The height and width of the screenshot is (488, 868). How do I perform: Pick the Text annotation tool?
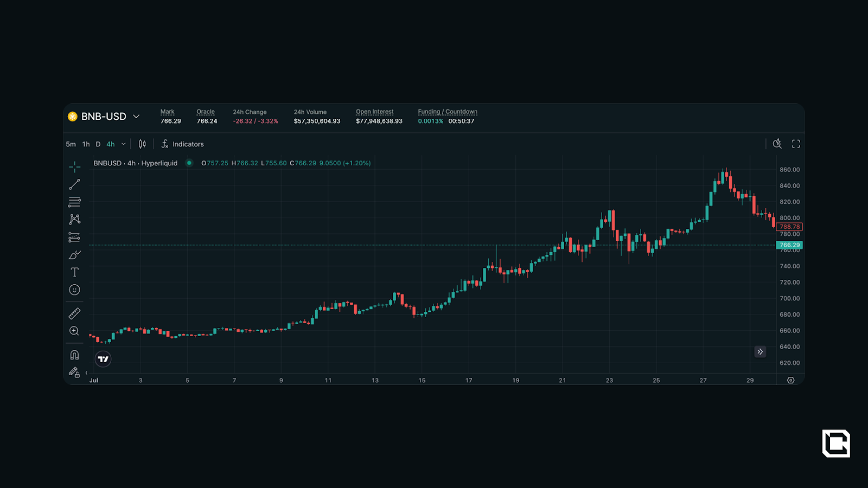click(74, 272)
